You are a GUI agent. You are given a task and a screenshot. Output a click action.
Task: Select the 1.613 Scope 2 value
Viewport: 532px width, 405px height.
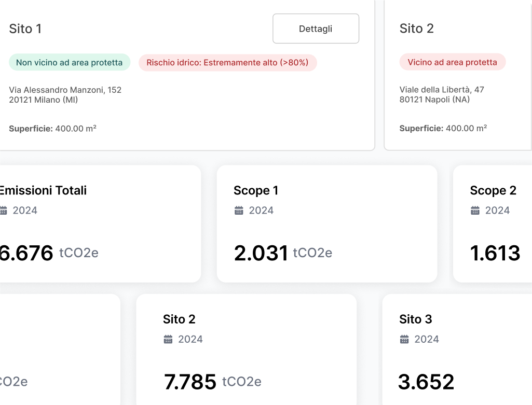495,253
